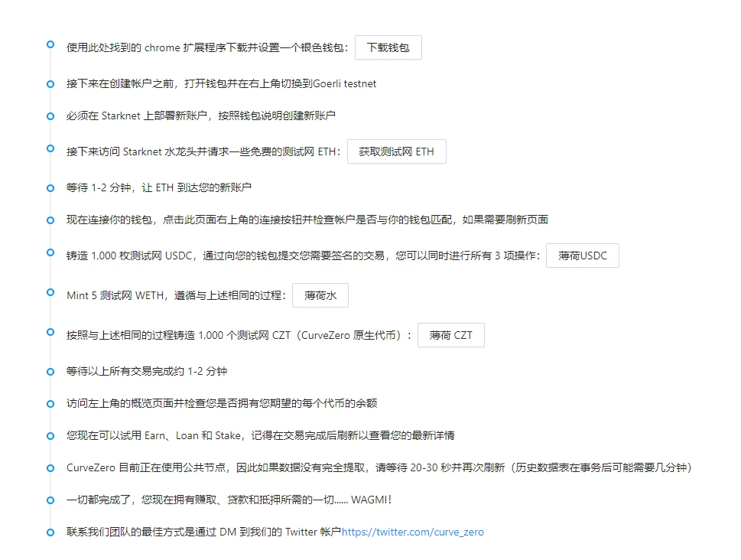741x560 pixels.
Task: Click the timeline dot beside the WAGMI step
Action: [x=50, y=500]
